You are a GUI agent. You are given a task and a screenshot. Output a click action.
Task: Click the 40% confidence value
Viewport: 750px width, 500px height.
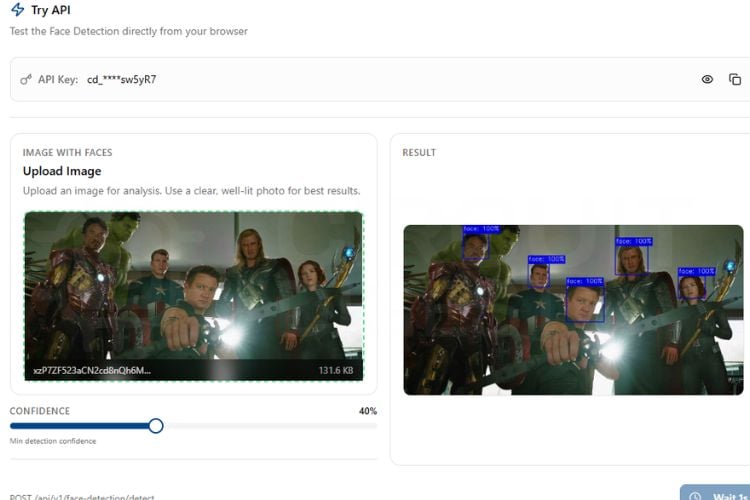point(368,411)
